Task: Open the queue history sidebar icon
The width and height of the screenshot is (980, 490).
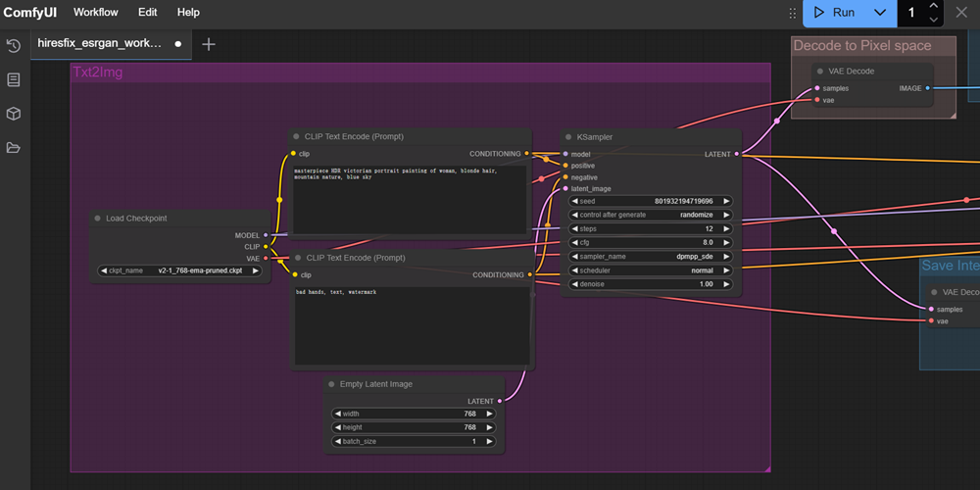Action: click(x=13, y=46)
